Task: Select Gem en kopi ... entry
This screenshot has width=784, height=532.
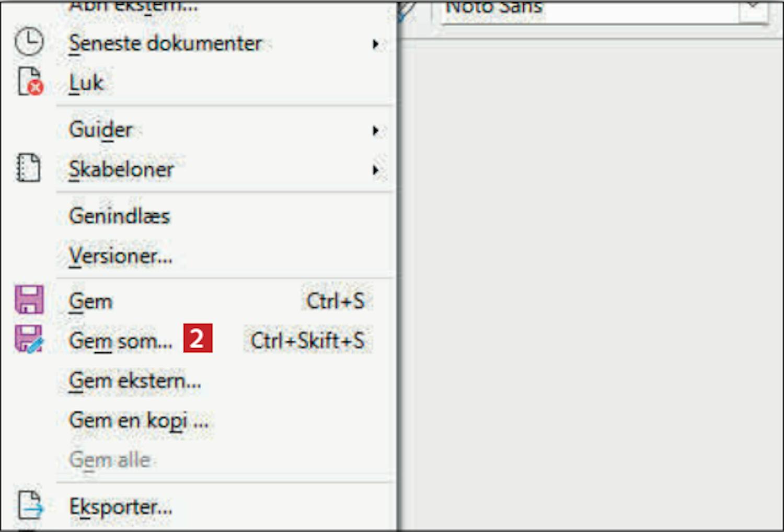Action: point(139,420)
